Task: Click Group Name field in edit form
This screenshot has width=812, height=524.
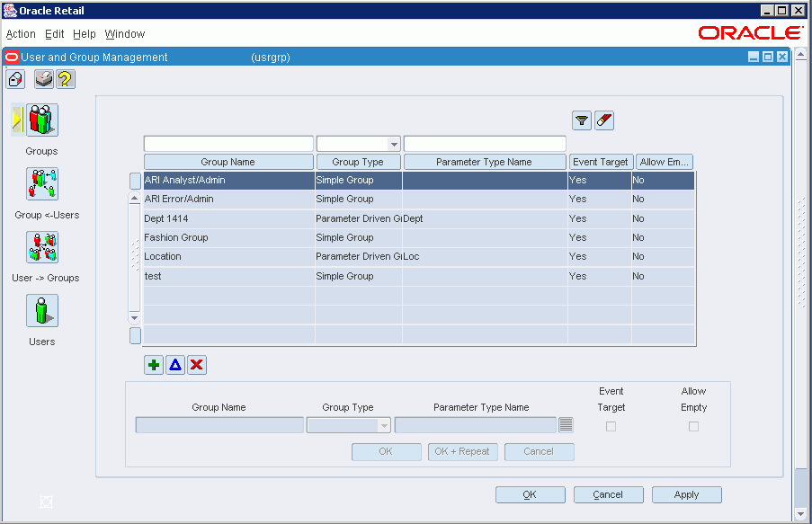Action: tap(219, 425)
